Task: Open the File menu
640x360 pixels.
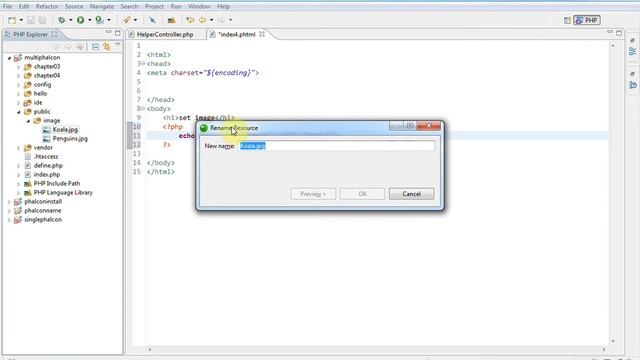Action: [7, 7]
